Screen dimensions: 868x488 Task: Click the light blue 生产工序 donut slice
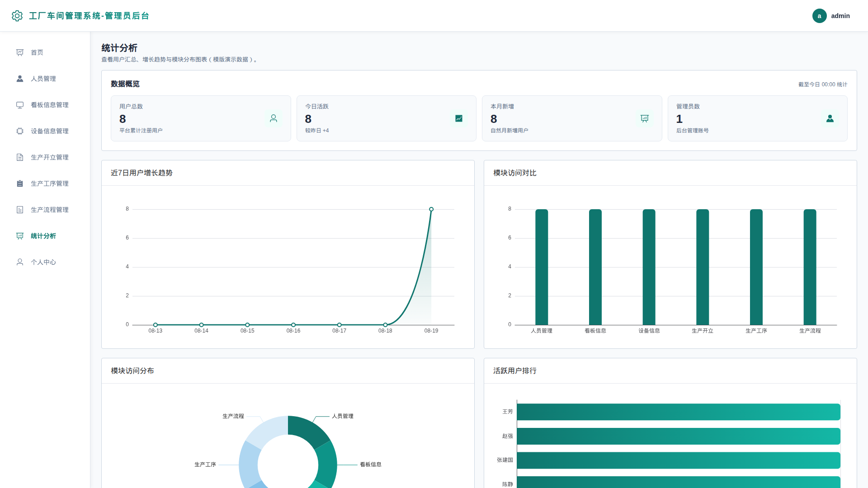(248, 465)
